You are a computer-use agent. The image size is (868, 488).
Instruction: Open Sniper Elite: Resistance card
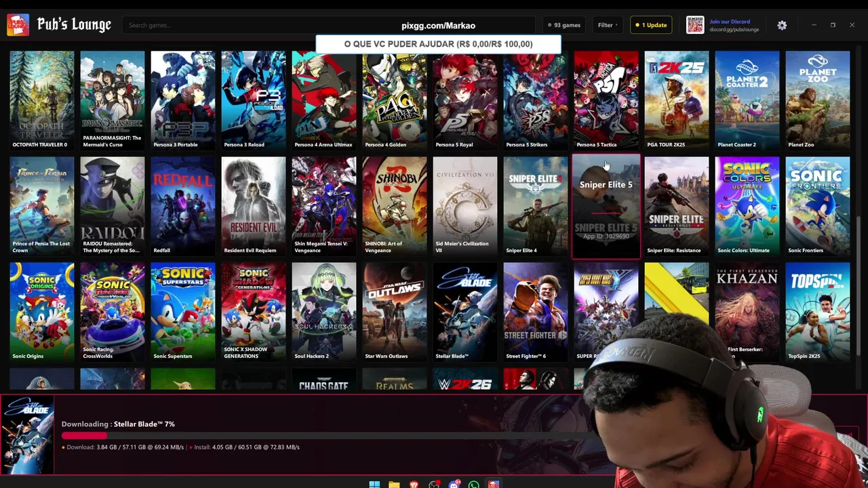pos(677,206)
